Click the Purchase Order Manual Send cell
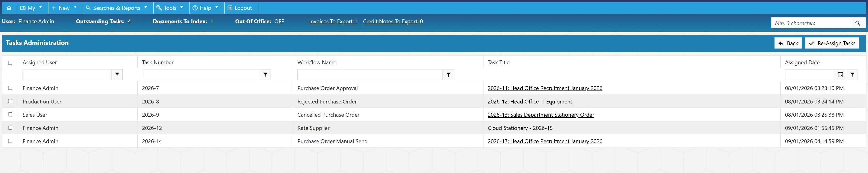Viewport: 868px width, 173px height. [332, 141]
